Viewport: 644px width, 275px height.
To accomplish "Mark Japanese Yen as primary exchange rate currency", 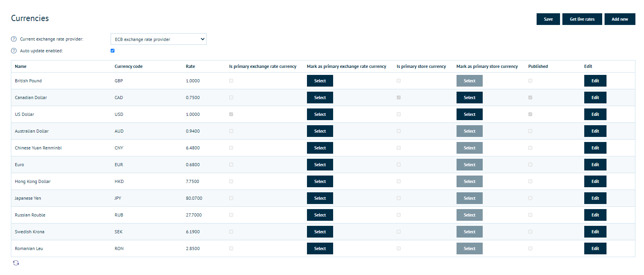I will click(x=320, y=198).
